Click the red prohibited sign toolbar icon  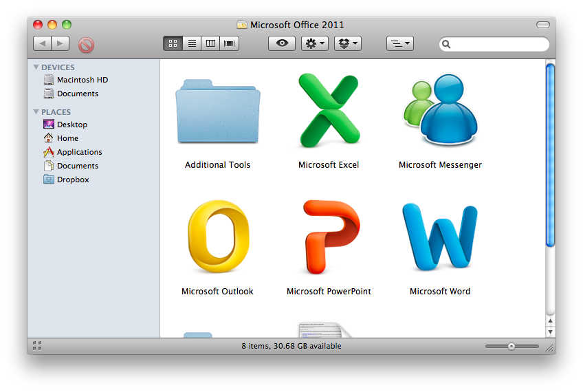click(x=86, y=45)
